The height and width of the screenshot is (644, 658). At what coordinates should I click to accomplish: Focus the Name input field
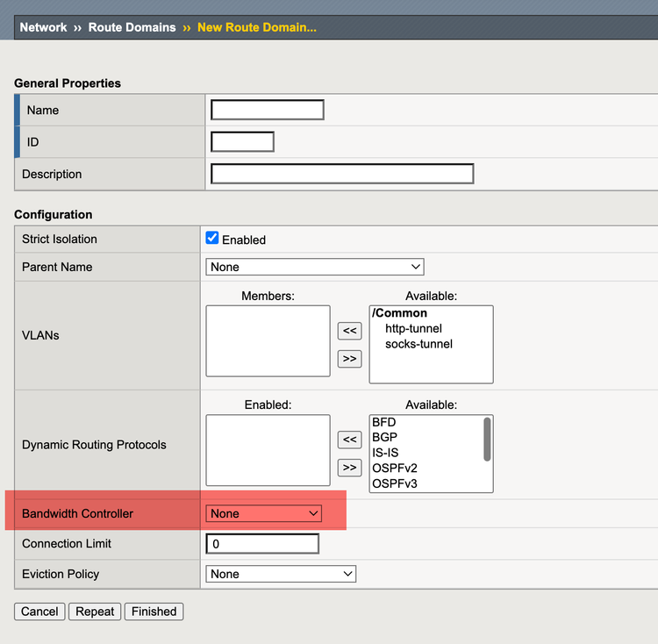coord(268,110)
